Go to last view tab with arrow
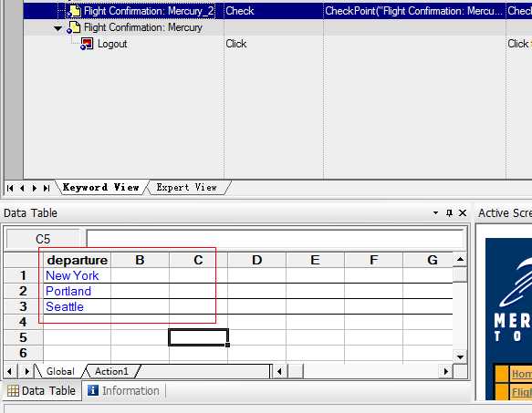 tap(47, 188)
